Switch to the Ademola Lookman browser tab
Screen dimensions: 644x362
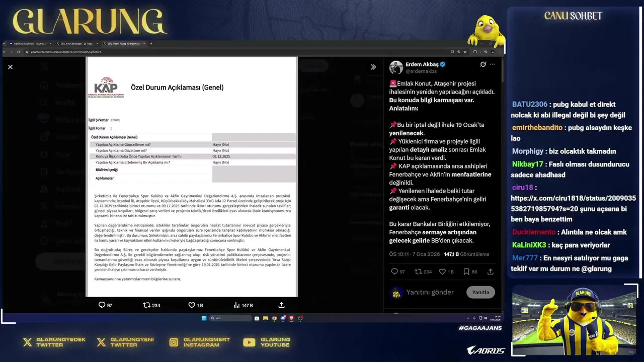coord(30,44)
